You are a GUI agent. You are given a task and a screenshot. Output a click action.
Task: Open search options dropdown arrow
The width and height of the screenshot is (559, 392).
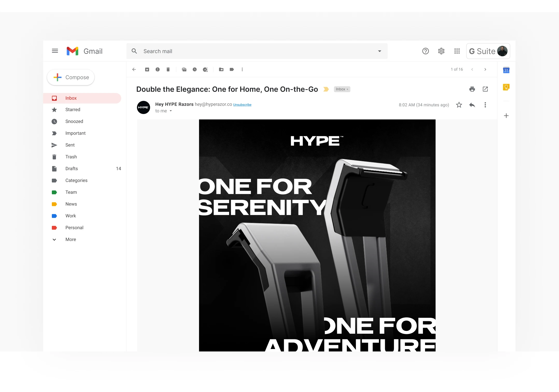[380, 51]
